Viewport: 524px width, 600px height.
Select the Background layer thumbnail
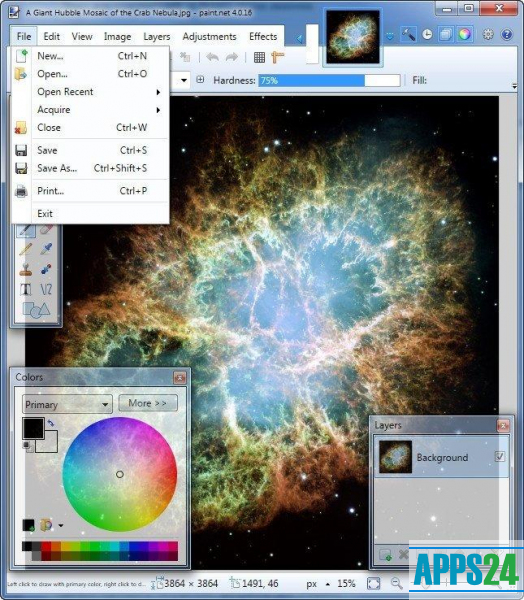[x=395, y=457]
